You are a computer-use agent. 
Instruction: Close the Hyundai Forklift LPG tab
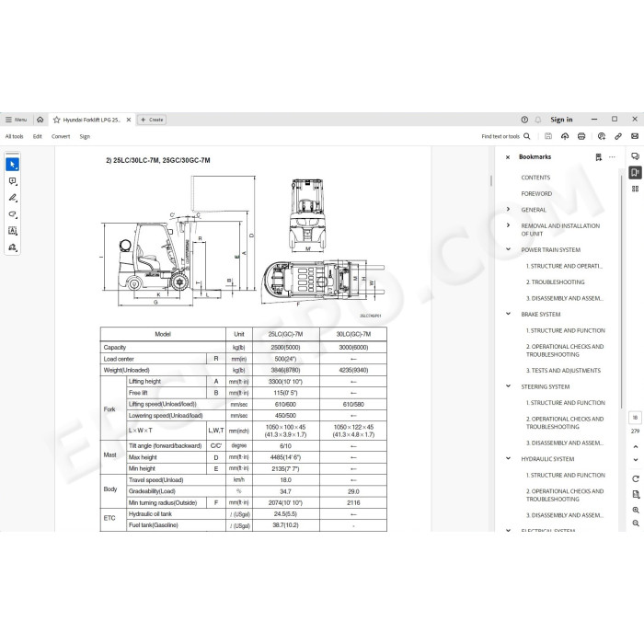tap(129, 120)
